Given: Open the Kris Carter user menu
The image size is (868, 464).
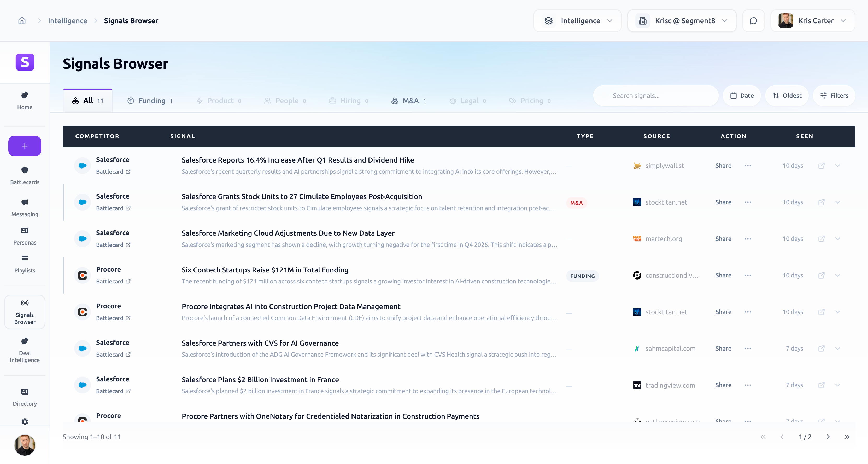Looking at the screenshot, I should [813, 21].
